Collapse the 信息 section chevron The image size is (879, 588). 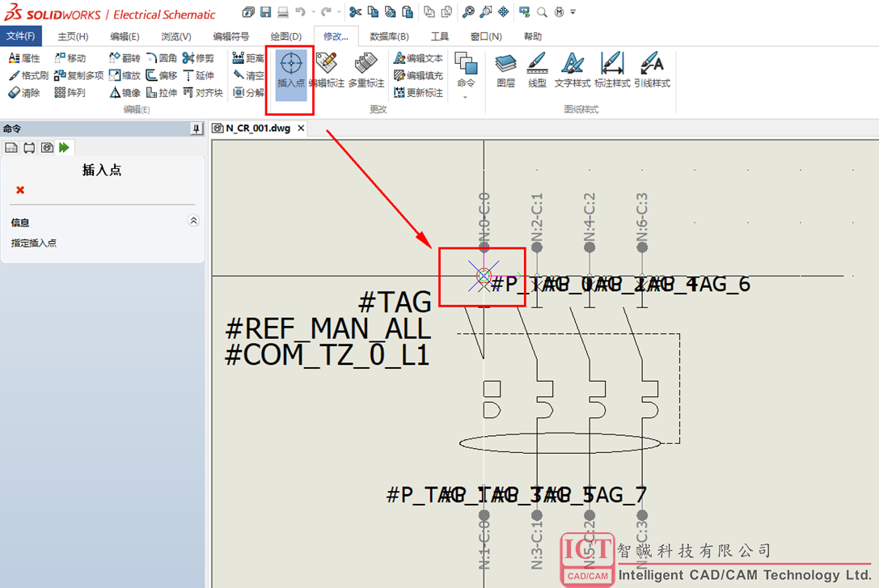[x=193, y=221]
